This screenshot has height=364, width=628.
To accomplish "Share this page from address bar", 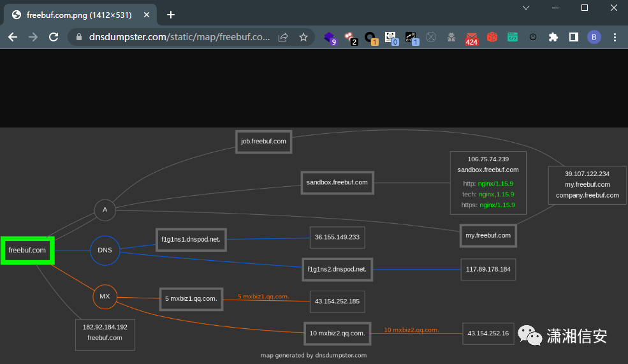I will point(283,37).
